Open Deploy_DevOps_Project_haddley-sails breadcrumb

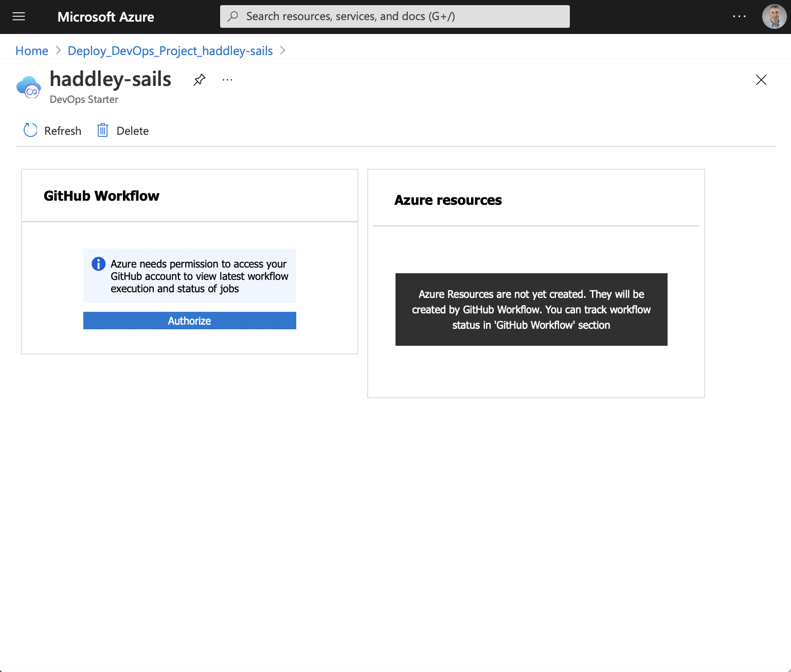tap(170, 51)
